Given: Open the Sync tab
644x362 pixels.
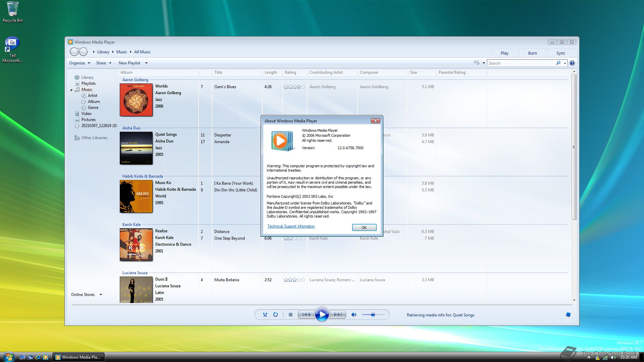Looking at the screenshot, I should (560, 53).
